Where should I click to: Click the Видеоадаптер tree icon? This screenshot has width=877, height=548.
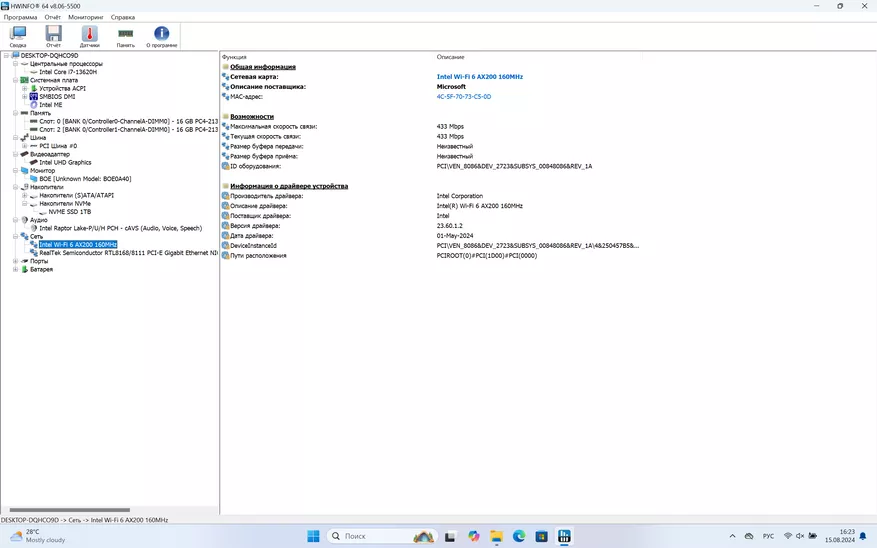click(x=25, y=154)
